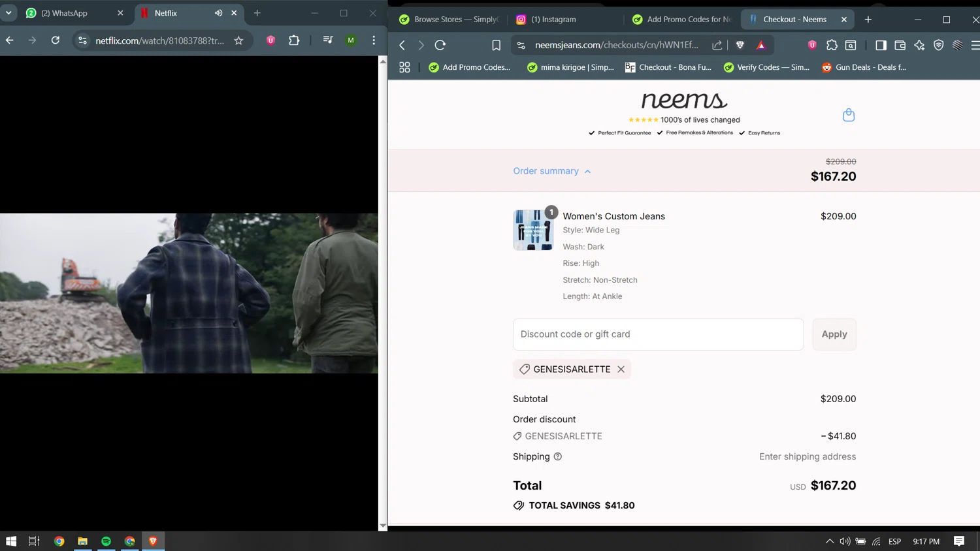The image size is (980, 551).
Task: Switch to the Instagram tab in Brave
Action: point(554,20)
